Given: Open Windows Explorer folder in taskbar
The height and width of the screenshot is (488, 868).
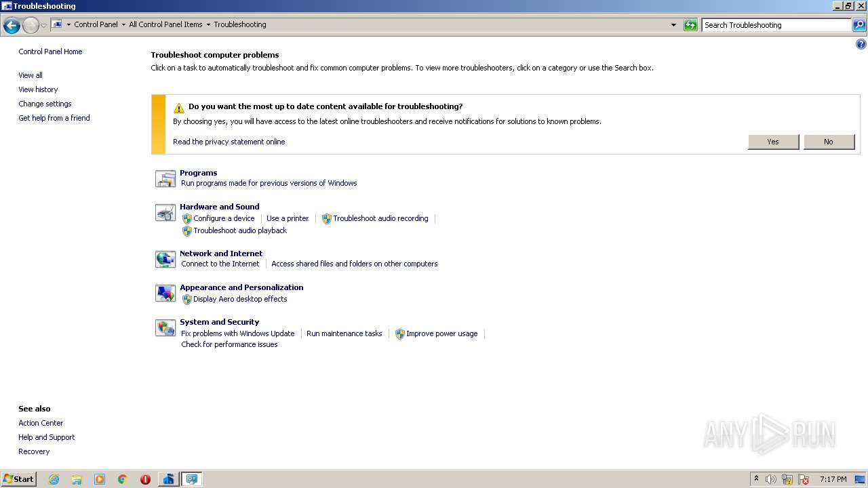Looking at the screenshot, I should pyautogui.click(x=77, y=479).
